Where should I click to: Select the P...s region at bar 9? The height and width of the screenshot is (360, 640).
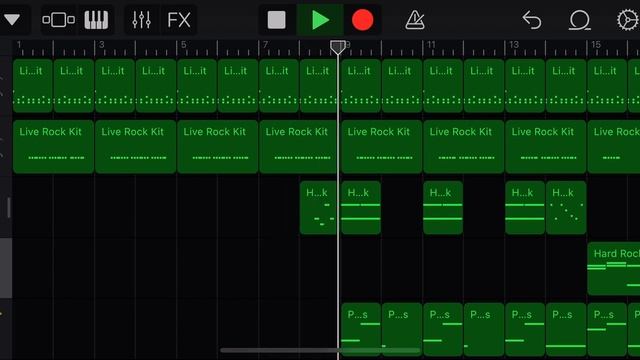(361, 329)
